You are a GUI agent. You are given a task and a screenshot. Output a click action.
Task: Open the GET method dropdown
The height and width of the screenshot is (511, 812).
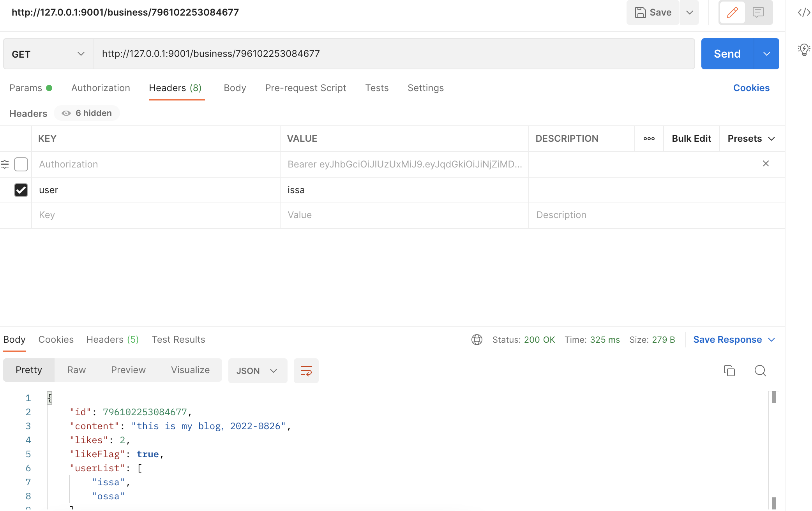[x=48, y=54]
